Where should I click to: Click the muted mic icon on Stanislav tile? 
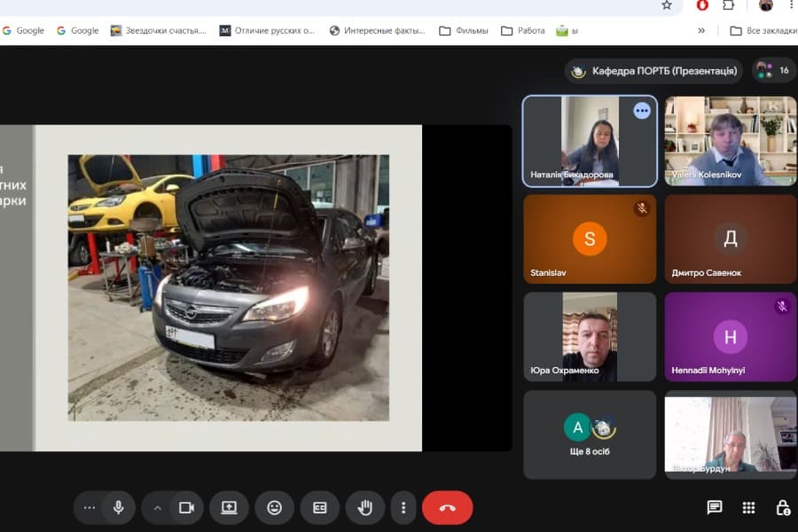[x=642, y=208]
